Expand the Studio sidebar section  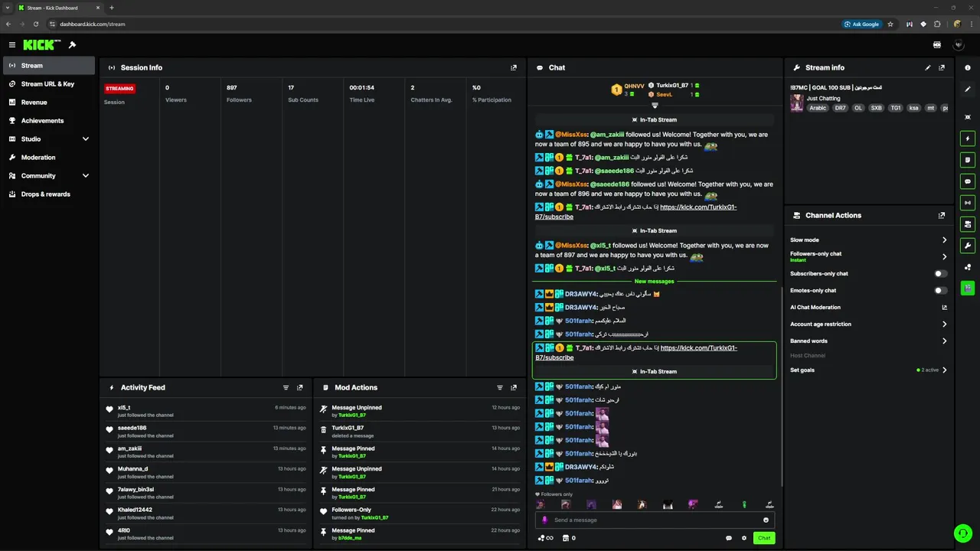85,139
